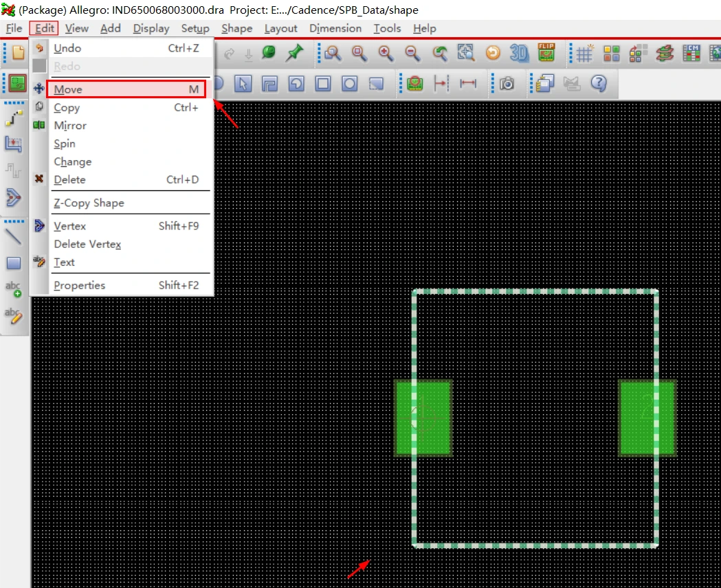Select the add connect route tool
Image resolution: width=721 pixels, height=588 pixels.
pos(14,118)
